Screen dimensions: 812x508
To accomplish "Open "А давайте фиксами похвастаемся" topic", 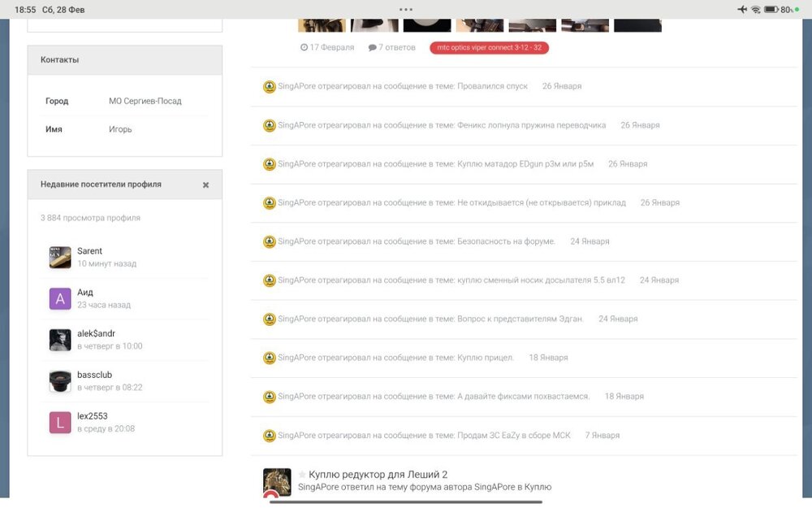I will [522, 397].
